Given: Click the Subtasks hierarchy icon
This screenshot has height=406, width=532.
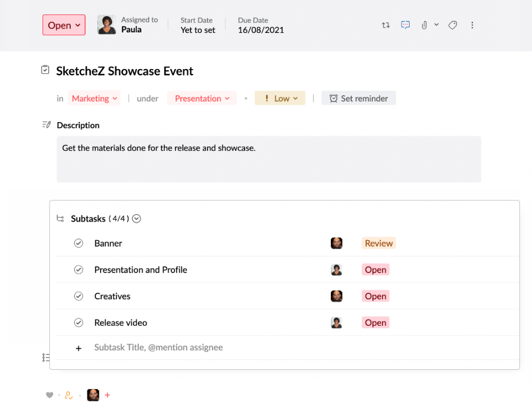Looking at the screenshot, I should (61, 218).
